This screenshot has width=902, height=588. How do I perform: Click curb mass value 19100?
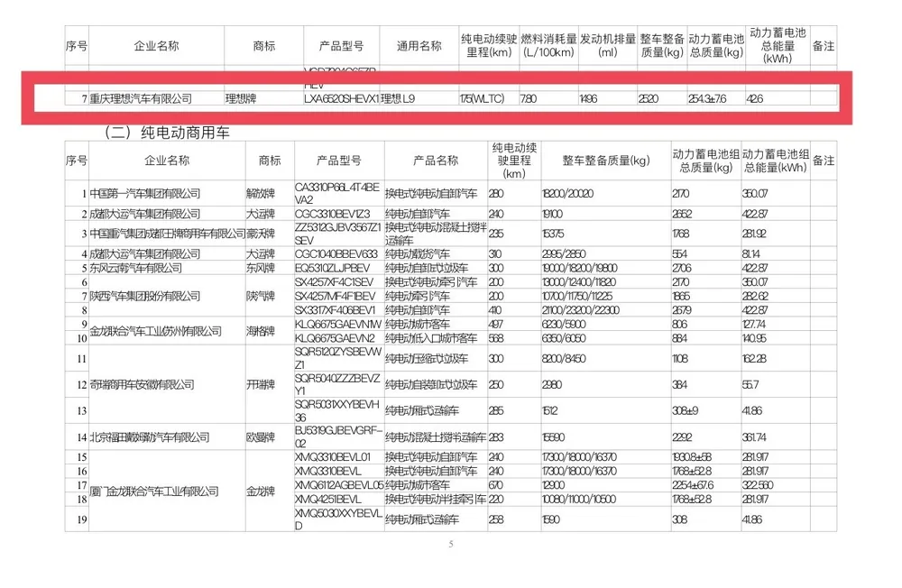pos(552,214)
